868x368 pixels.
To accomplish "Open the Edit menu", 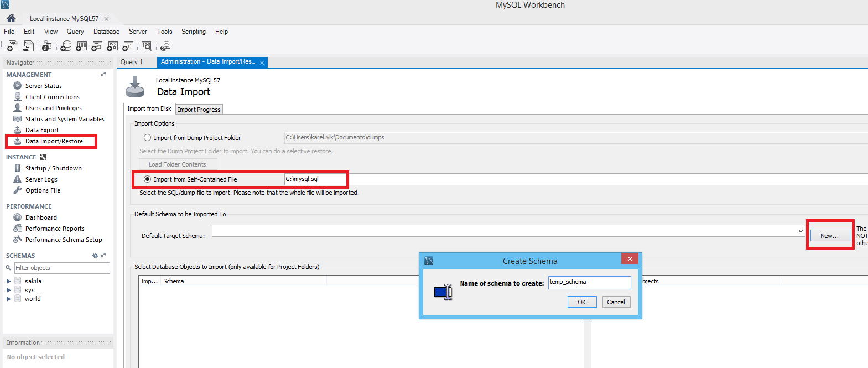I will point(29,32).
